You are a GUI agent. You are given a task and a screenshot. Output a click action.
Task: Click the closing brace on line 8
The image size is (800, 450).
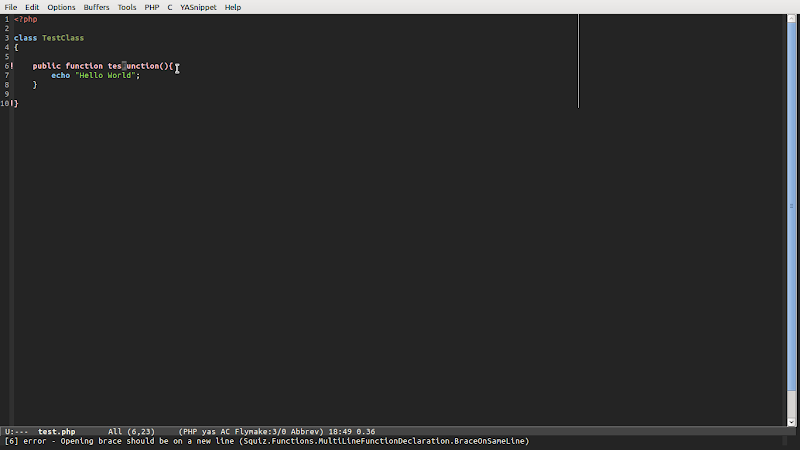click(35, 85)
